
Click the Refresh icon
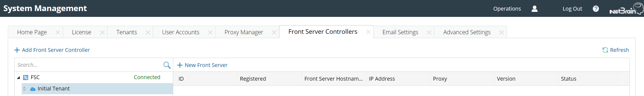605,50
